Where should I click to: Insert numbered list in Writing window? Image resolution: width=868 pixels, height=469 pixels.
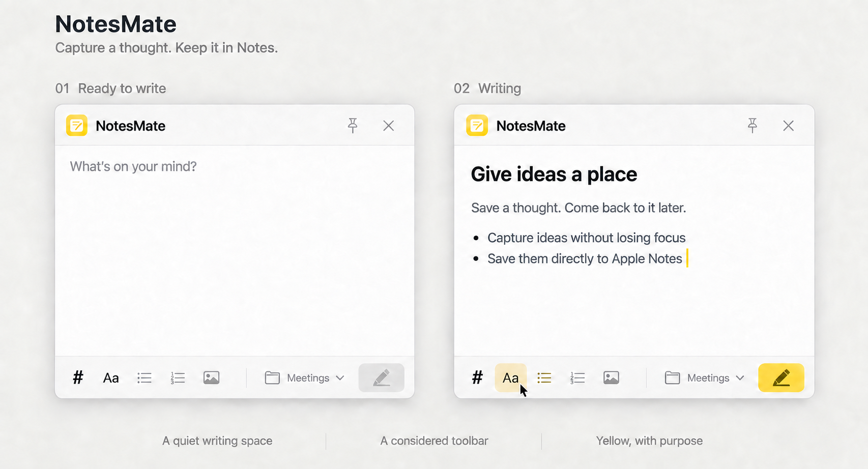577,378
